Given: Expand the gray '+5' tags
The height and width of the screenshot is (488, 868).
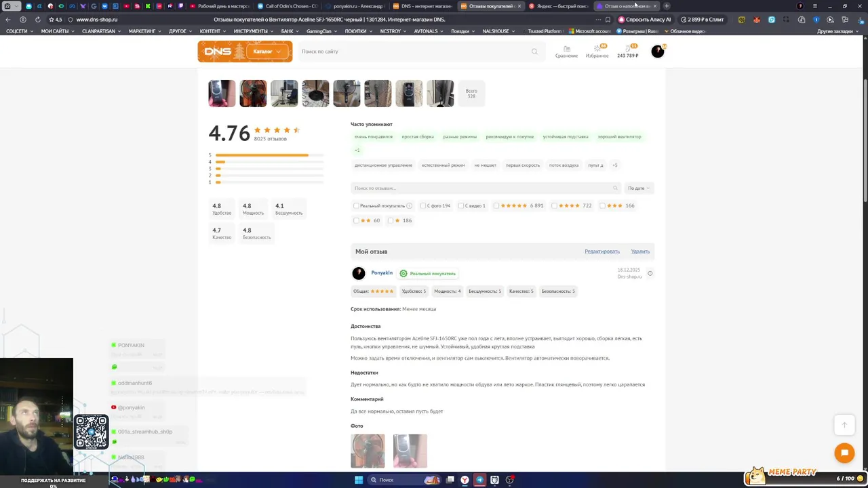Looking at the screenshot, I should [x=615, y=165].
